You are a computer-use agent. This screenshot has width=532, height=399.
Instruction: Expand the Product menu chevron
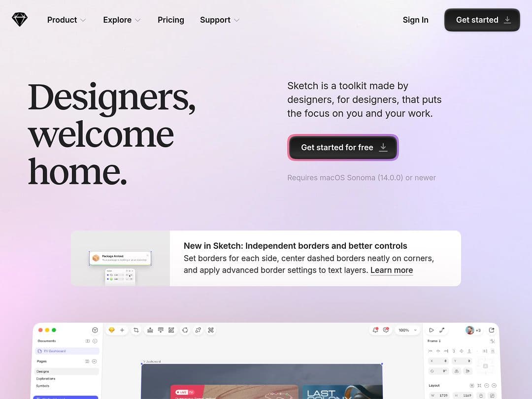click(x=83, y=20)
